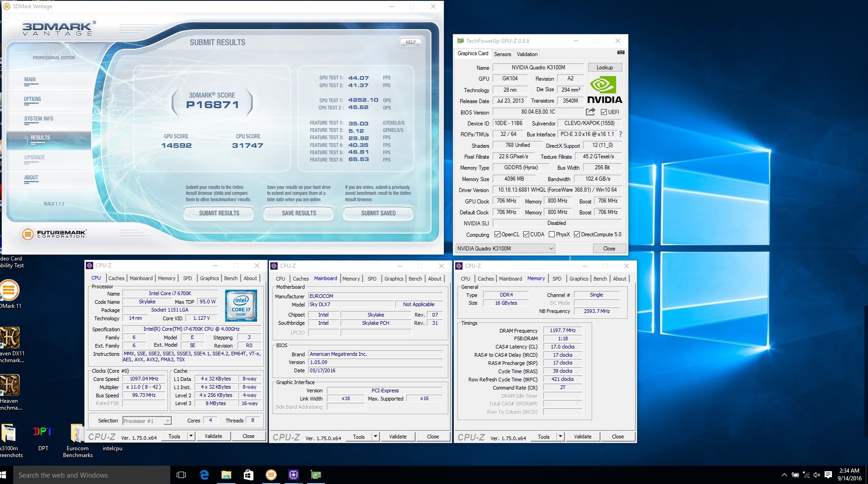This screenshot has height=484, width=868.
Task: Open Microsoft Edge from the taskbar
Action: click(x=204, y=475)
